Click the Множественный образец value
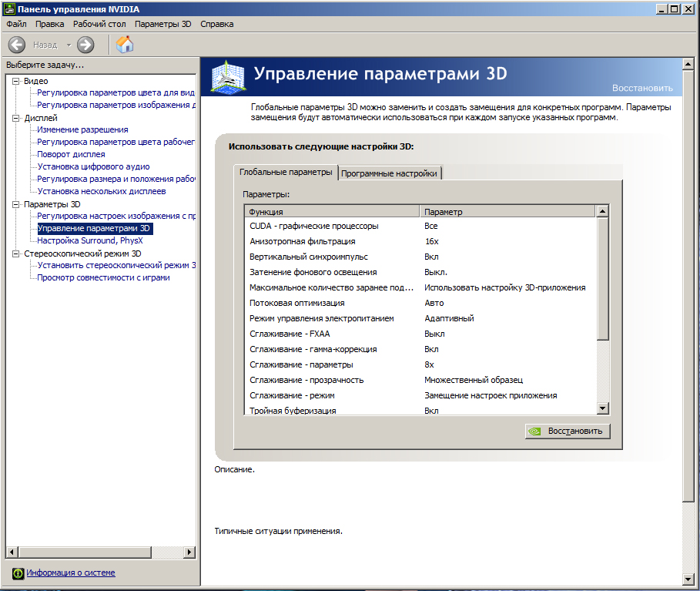This screenshot has width=700, height=591. (x=474, y=380)
